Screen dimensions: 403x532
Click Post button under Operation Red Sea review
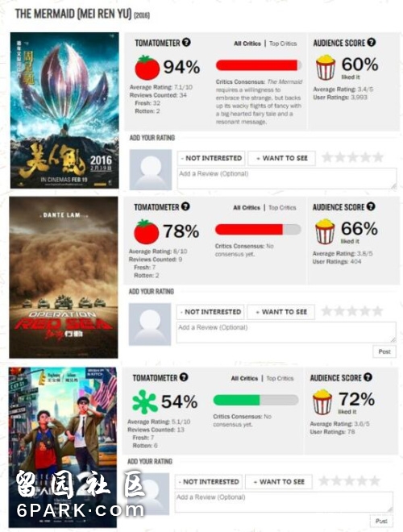click(x=384, y=351)
